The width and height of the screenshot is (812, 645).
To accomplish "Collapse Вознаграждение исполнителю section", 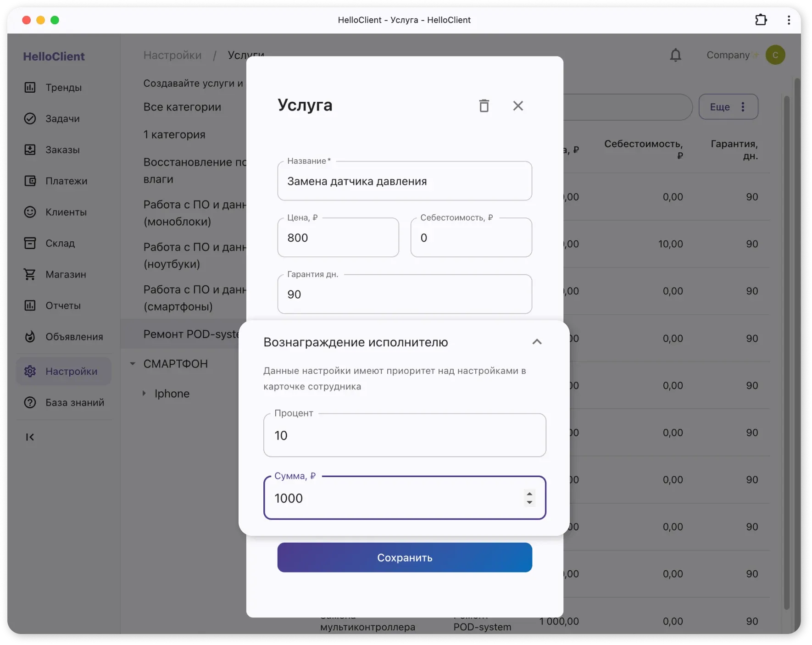I will [x=537, y=342].
